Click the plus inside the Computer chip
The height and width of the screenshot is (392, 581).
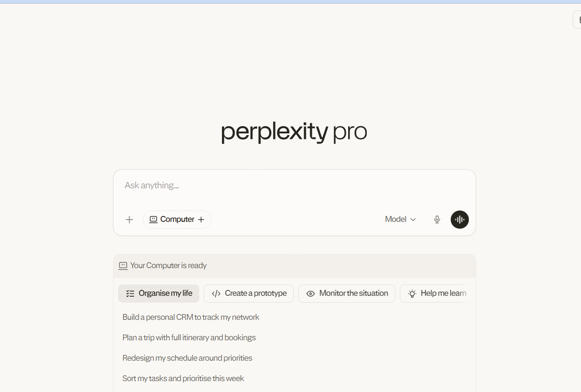tap(201, 219)
